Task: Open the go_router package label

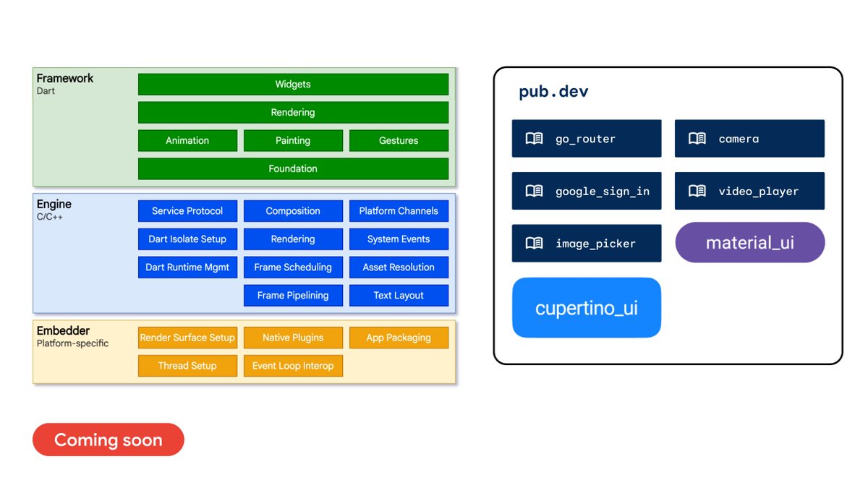Action: (x=585, y=139)
